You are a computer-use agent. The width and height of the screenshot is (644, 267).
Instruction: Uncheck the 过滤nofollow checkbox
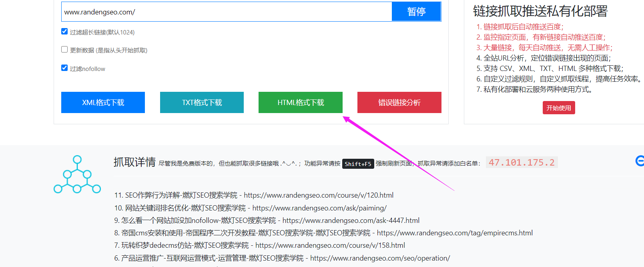pyautogui.click(x=64, y=68)
